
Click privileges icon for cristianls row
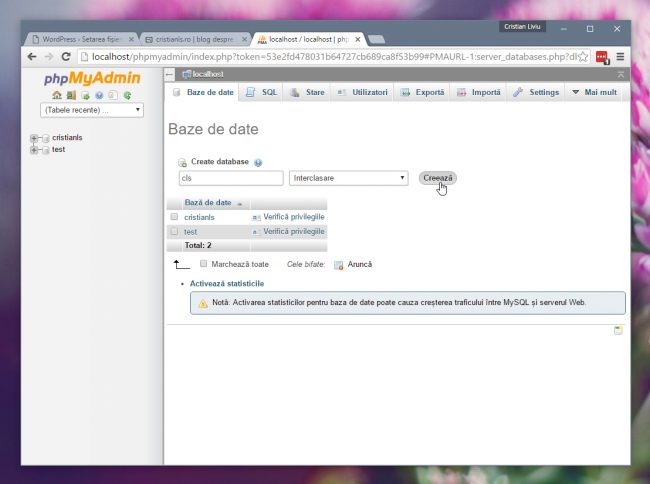click(256, 217)
